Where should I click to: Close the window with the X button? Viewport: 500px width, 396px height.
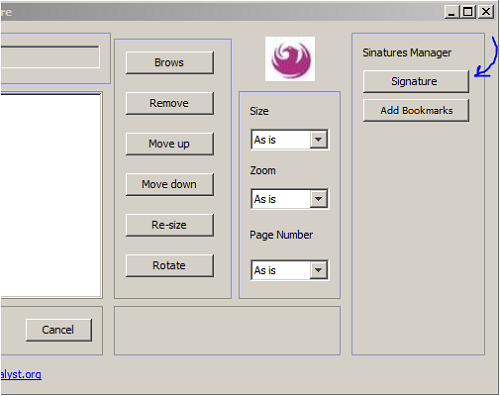pos(486,12)
